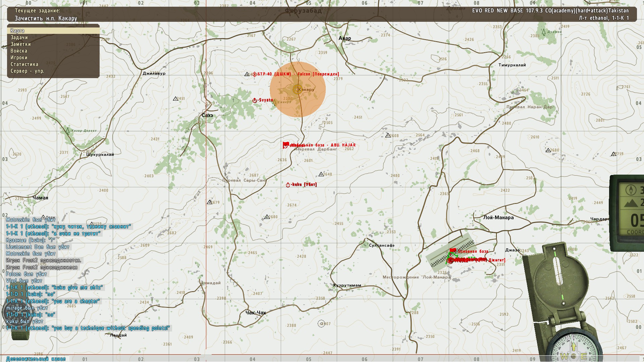The image size is (644, 362).
Task: Open the Игроки menu entry
Action: 53,58
